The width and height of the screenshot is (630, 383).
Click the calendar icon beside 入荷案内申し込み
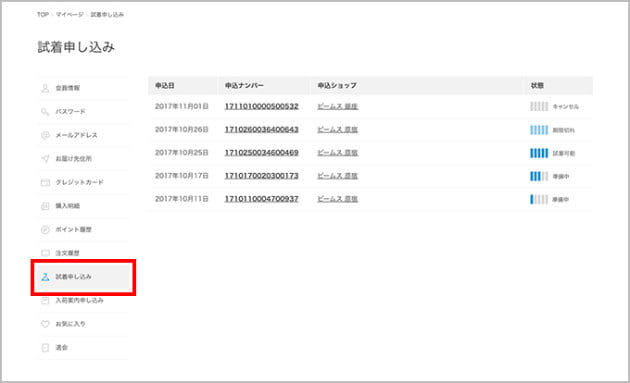pyautogui.click(x=45, y=300)
